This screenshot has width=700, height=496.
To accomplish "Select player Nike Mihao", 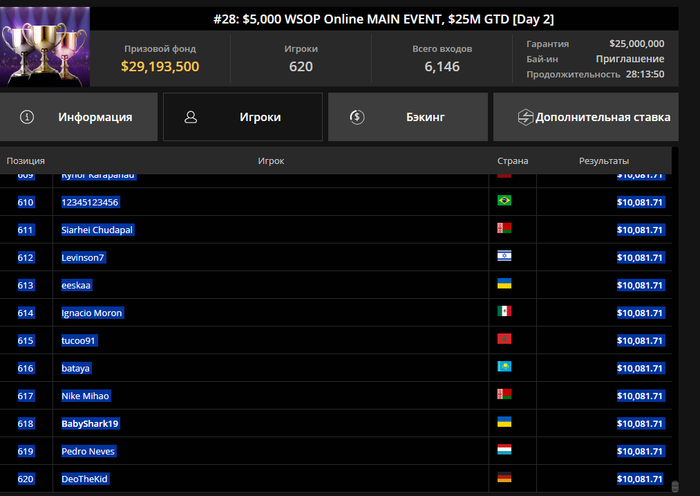I will (85, 396).
